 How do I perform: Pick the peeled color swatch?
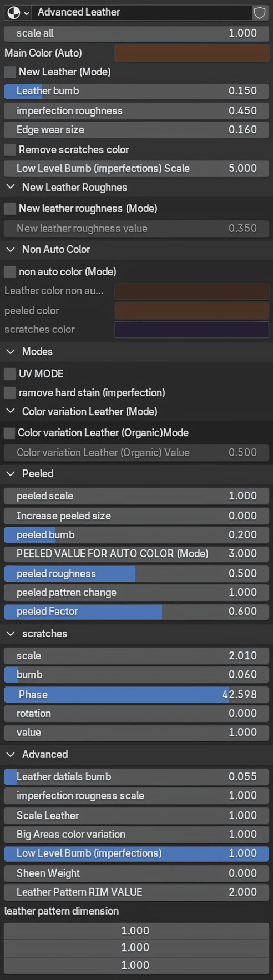(192, 311)
